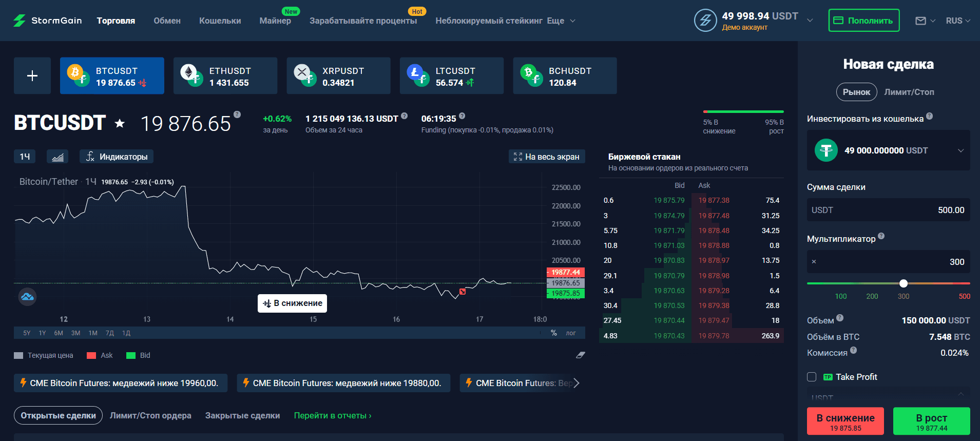980x441 pixels.
Task: Open Майнер section
Action: point(275,21)
